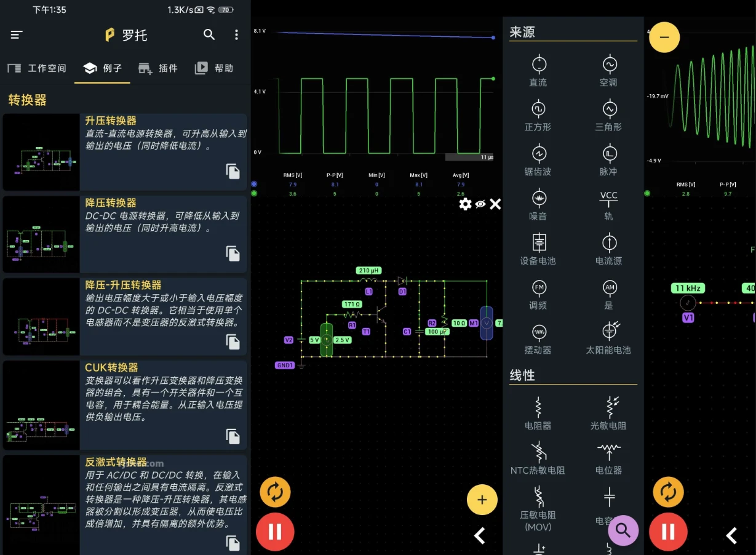Toggle the green trace channel dot in middle scope
The height and width of the screenshot is (555, 756).
(x=254, y=193)
